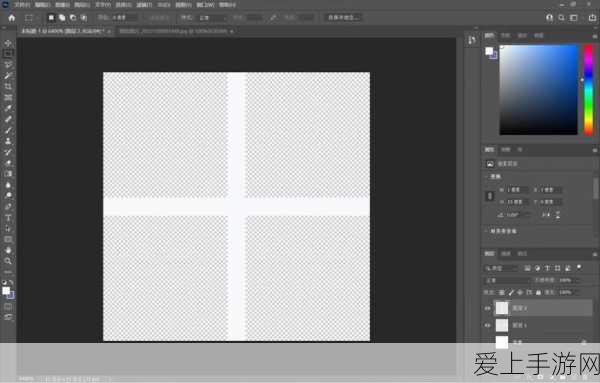Select the Zoom tool in the toolbar
This screenshot has width=600, height=383.
point(8,261)
